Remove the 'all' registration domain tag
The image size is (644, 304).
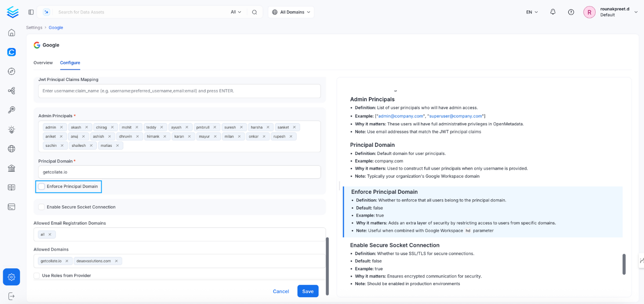(x=50, y=235)
